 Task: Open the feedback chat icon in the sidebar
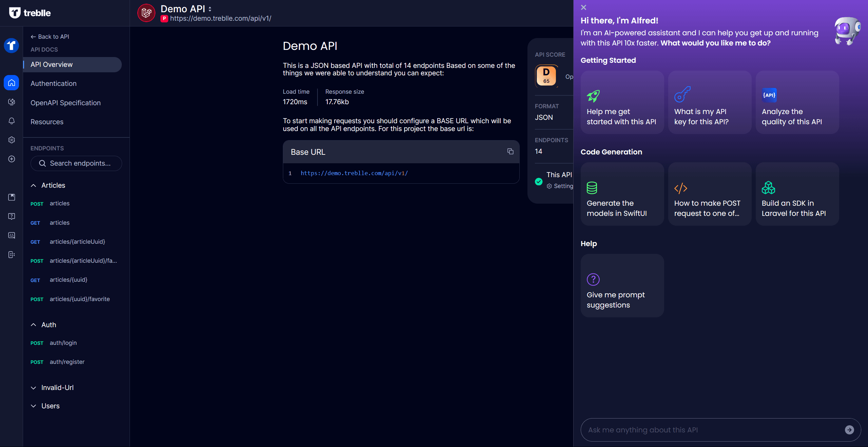[11, 235]
